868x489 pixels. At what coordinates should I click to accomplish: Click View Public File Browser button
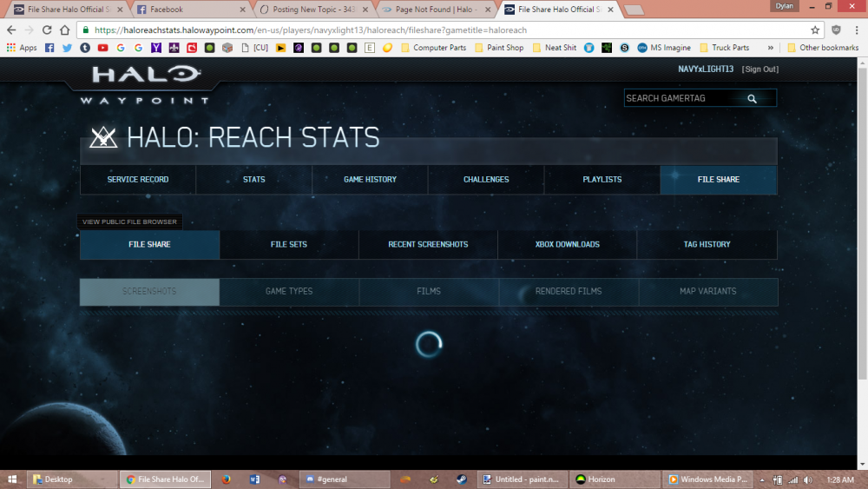point(129,221)
